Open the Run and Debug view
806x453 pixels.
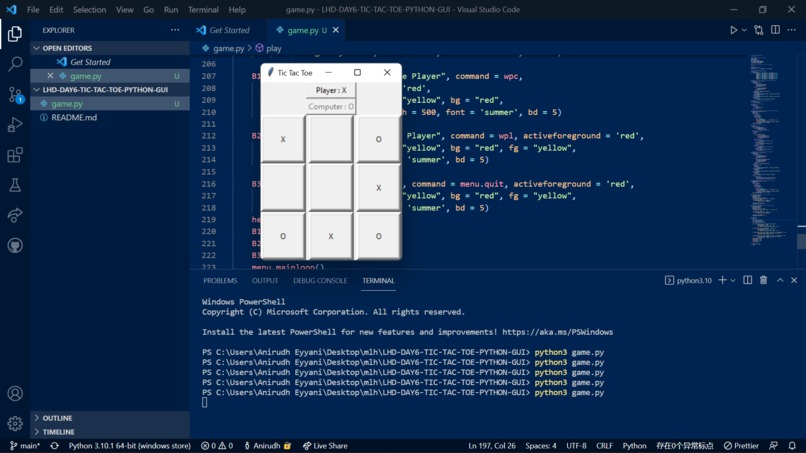click(x=15, y=124)
